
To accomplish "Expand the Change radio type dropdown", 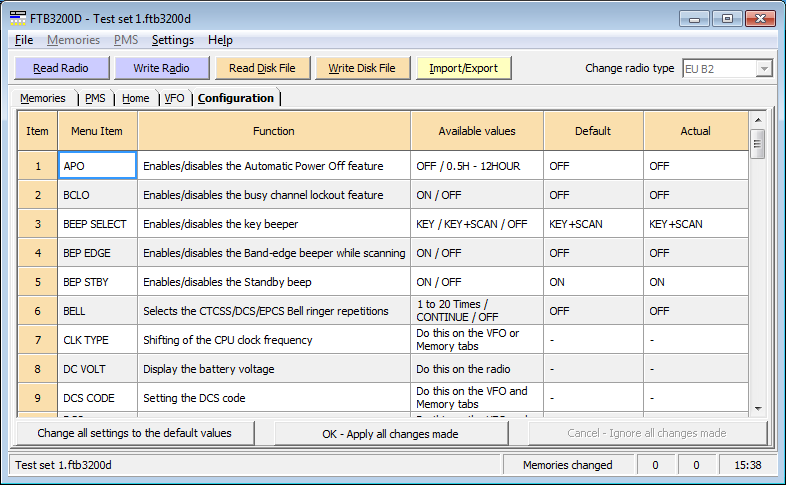I will click(x=763, y=68).
